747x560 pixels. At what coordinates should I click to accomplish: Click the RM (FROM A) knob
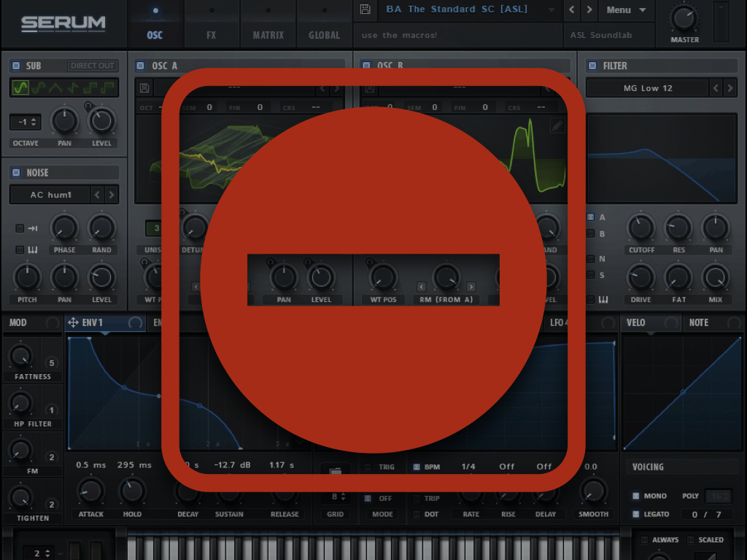tap(446, 276)
